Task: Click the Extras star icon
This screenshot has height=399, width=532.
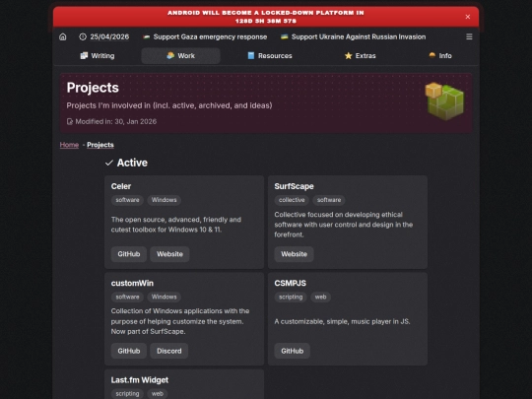Action: coord(348,55)
